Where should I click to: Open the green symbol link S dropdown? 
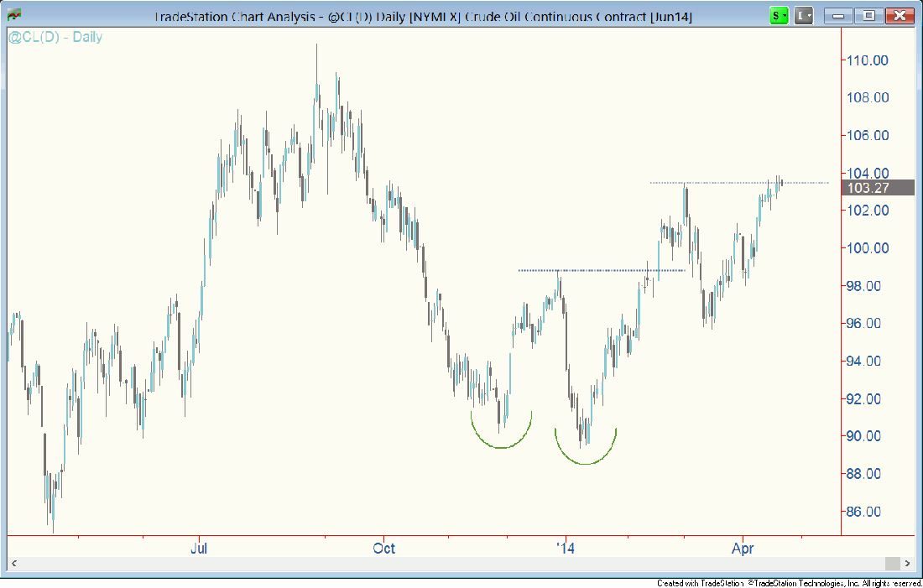coord(780,16)
